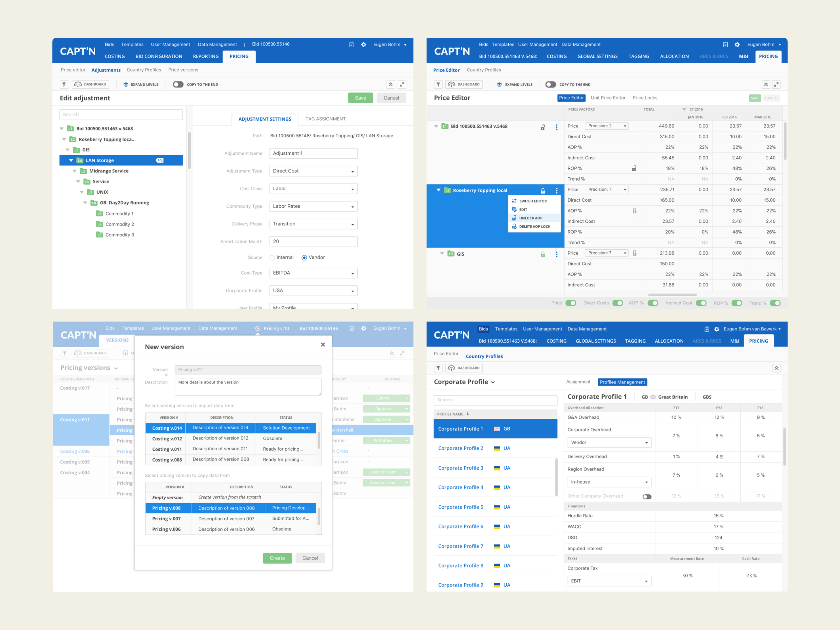840x630 pixels.
Task: Click the Dashboard gauge button in Price Editor
Action: (464, 84)
